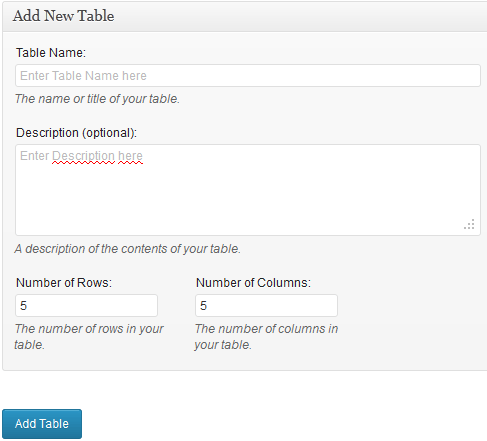This screenshot has height=441, width=487.
Task: Select the Number of Columns field
Action: (266, 305)
